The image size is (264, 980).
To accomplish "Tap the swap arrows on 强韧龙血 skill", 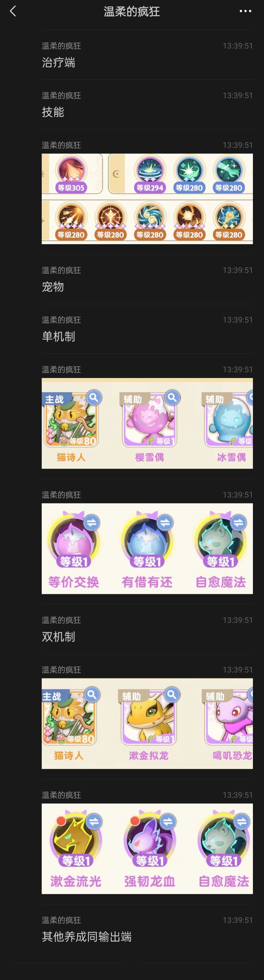I will click(x=167, y=821).
